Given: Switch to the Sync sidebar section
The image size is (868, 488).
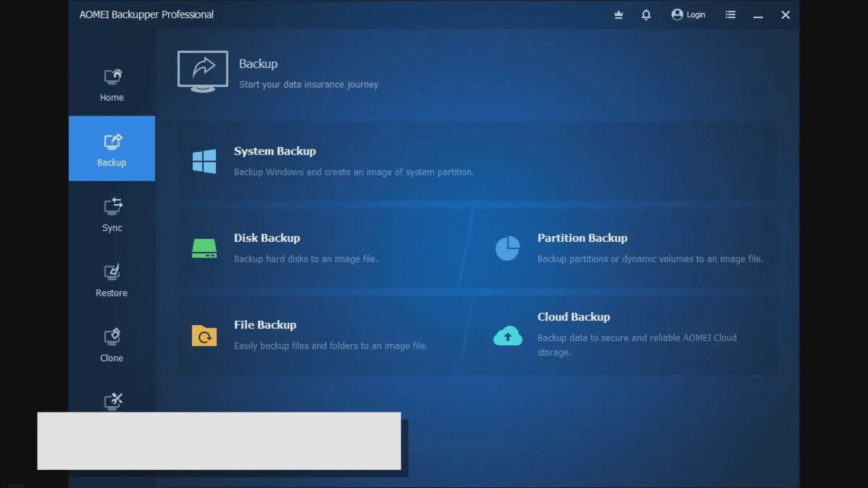Looking at the screenshot, I should coord(112,214).
